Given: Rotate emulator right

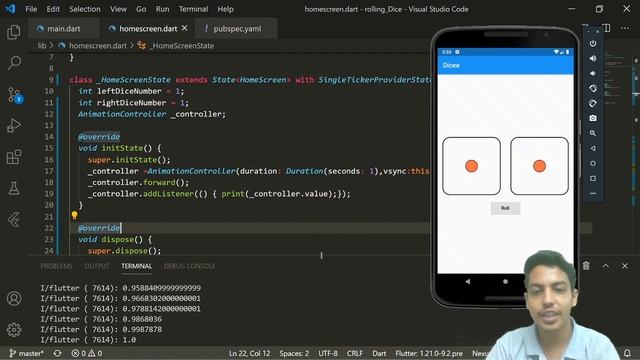Looking at the screenshot, I should (x=593, y=103).
